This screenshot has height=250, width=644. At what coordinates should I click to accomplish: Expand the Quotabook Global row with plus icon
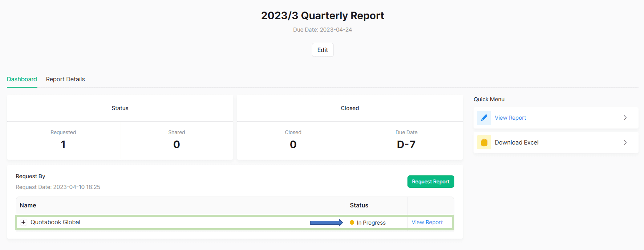coord(24,222)
